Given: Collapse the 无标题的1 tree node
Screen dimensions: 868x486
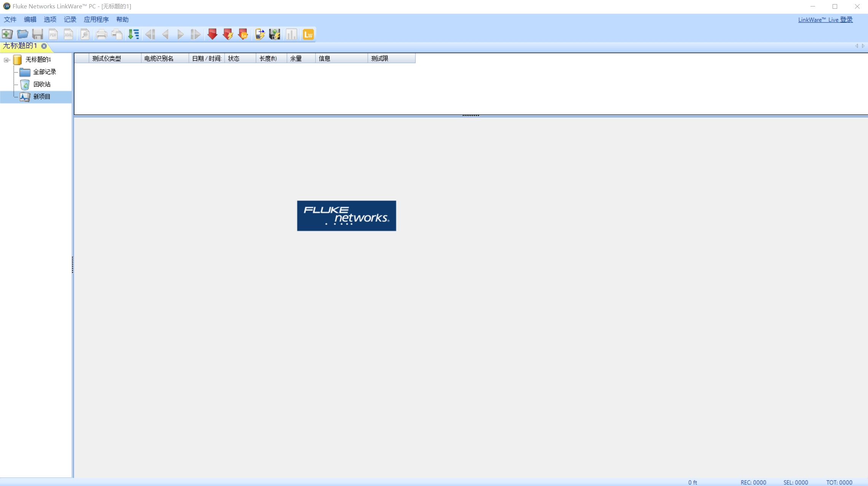Looking at the screenshot, I should 6,60.
